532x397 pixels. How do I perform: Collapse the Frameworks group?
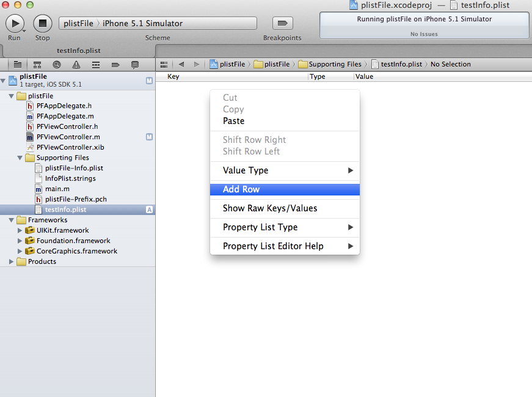tap(12, 220)
